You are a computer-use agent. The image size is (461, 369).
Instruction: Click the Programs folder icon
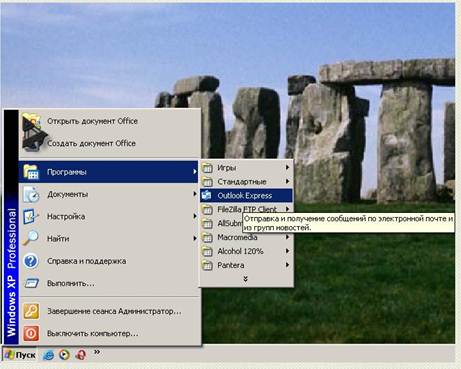pos(31,172)
